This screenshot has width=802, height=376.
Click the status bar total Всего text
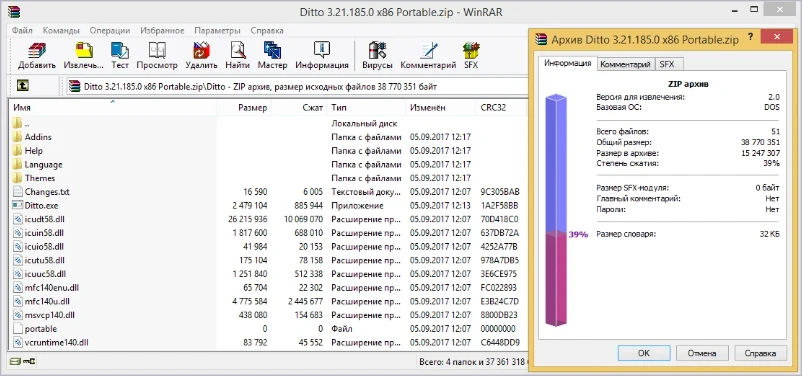[x=473, y=362]
